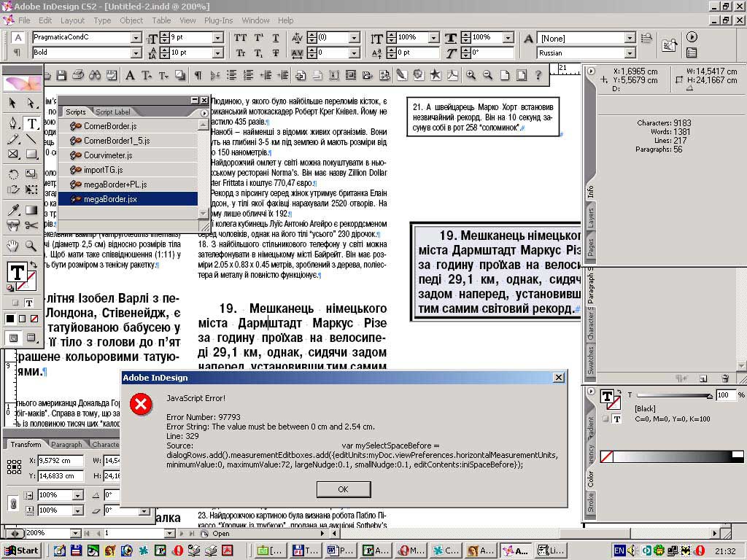Select megaBorder.jsx script
The height and width of the screenshot is (560, 747).
(x=128, y=199)
